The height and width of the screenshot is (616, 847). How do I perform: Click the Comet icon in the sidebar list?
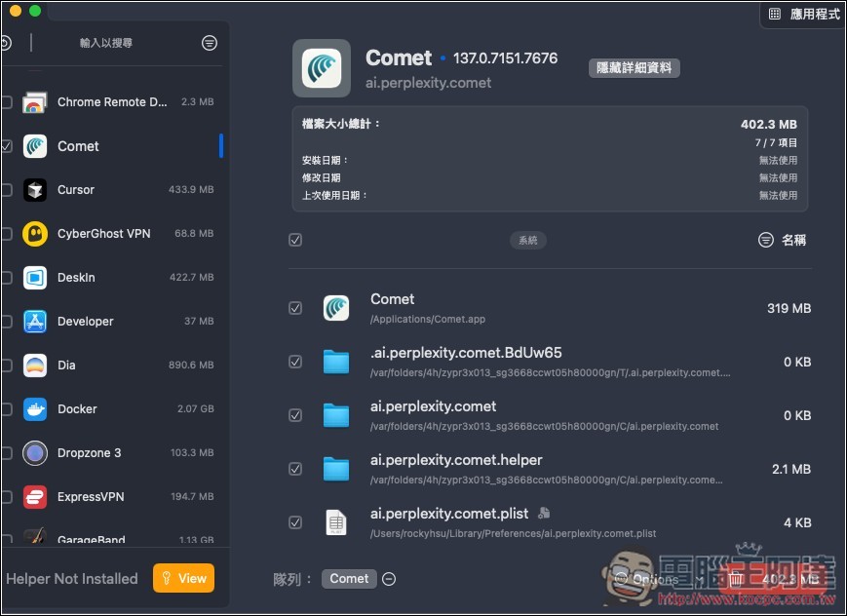(34, 146)
